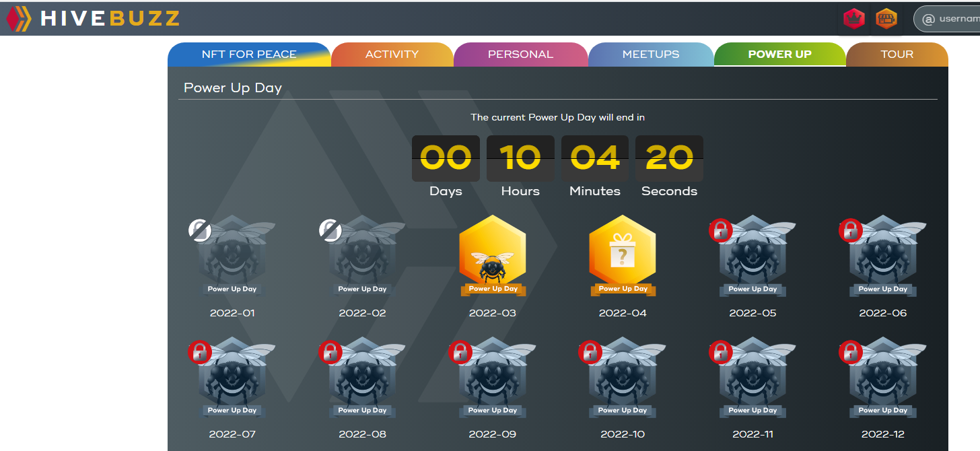Screen dimensions: 980x451
Task: Click the red lock on 2022-07 badge
Action: (x=200, y=351)
